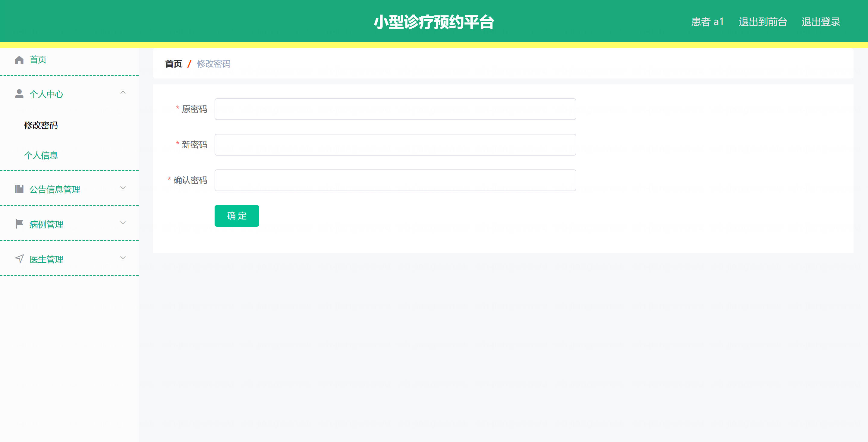Image resolution: width=868 pixels, height=442 pixels.
Task: Expand the 公告信息管理 chevron
Action: click(x=123, y=188)
